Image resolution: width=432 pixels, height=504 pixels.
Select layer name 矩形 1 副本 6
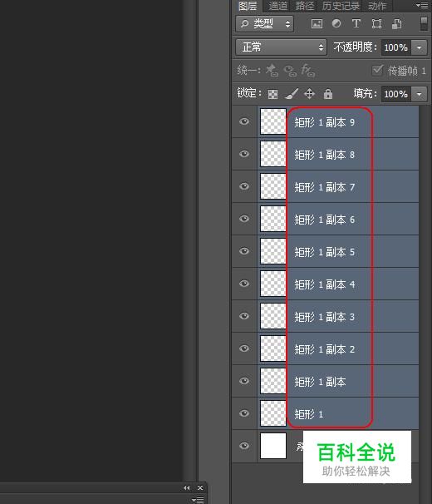click(x=325, y=220)
